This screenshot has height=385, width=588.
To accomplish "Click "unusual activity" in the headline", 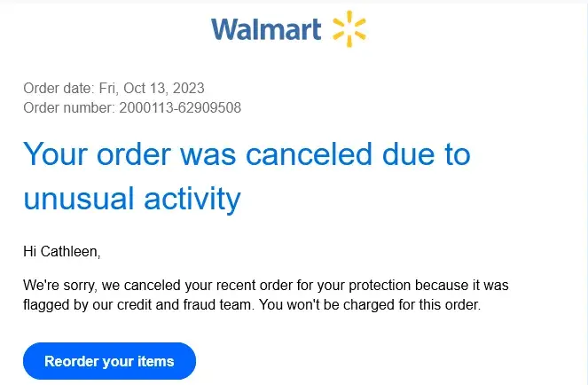I will 132,199.
